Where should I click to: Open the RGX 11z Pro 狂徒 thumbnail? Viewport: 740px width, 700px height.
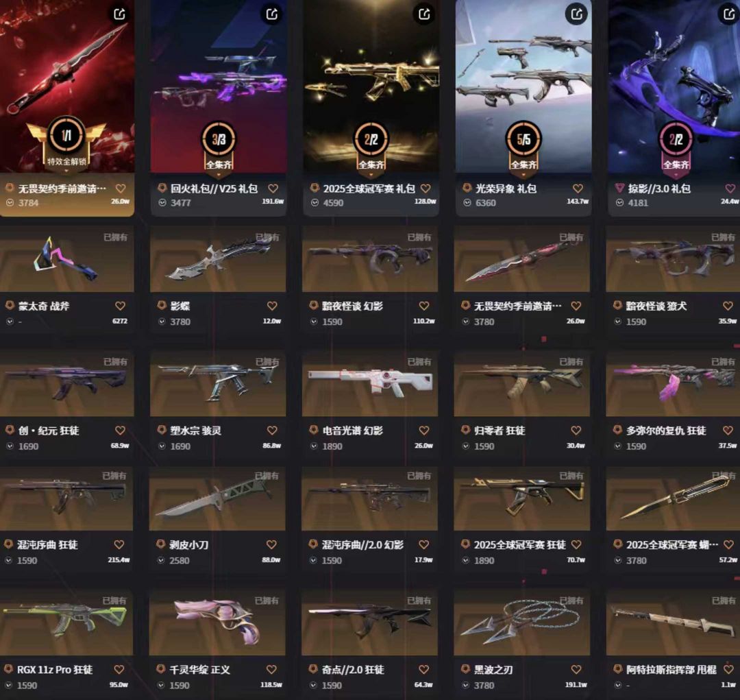[66, 623]
